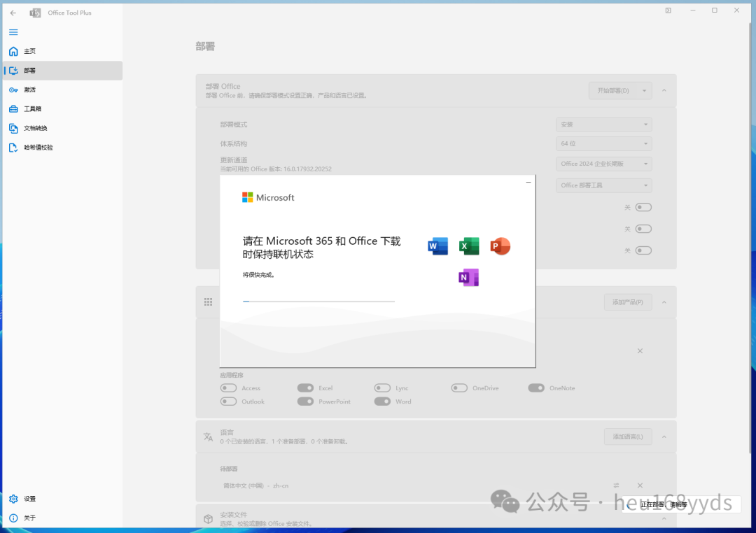Toggle the Access application switch

(x=228, y=388)
